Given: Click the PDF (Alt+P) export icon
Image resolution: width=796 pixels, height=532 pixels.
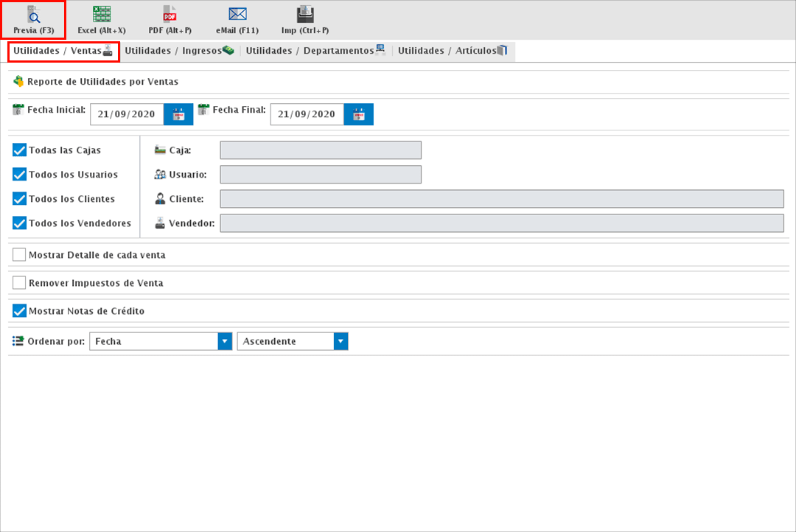Looking at the screenshot, I should pos(170,15).
